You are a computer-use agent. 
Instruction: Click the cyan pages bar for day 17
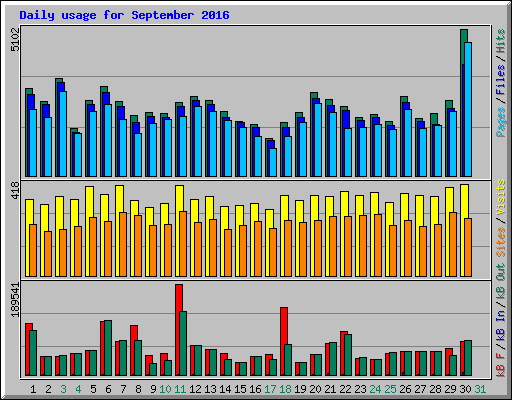point(273,162)
